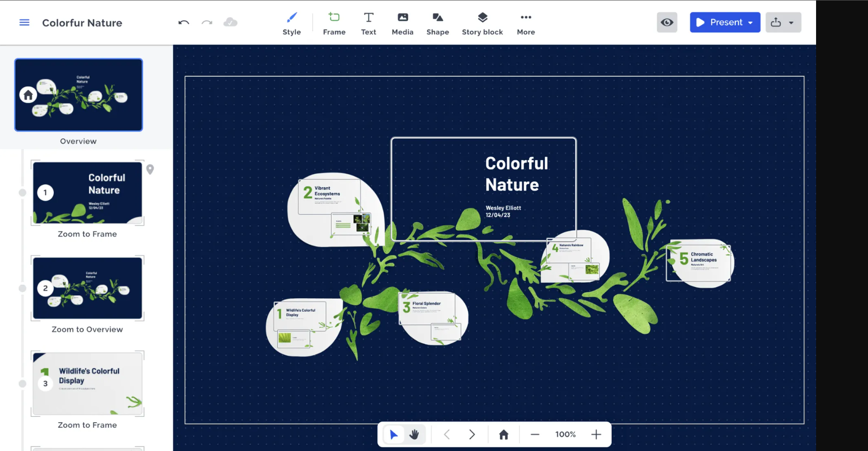
Task: Switch to the arrow select cursor
Action: (393, 435)
